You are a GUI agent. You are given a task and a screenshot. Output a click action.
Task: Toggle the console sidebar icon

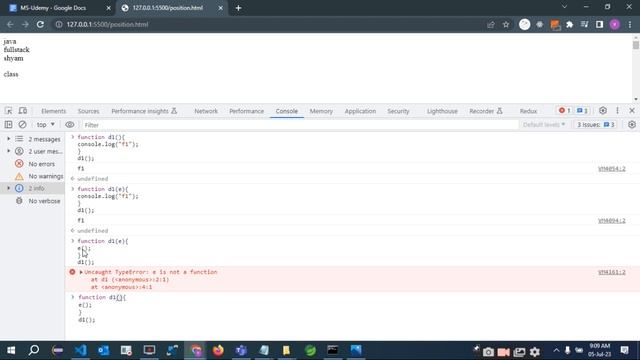pyautogui.click(x=9, y=124)
